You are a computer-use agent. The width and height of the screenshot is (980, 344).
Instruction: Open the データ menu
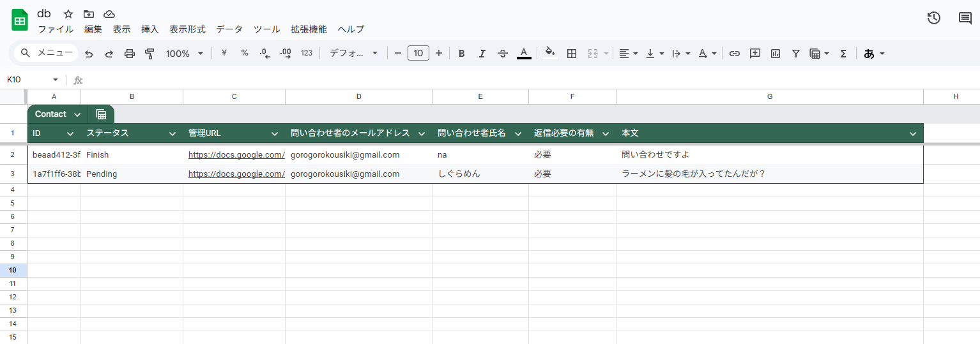[x=229, y=29]
